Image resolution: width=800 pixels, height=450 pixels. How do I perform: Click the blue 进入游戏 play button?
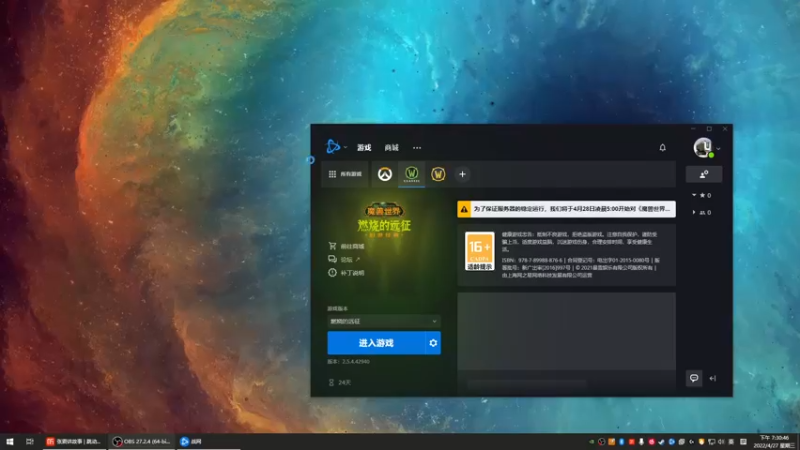pos(376,343)
